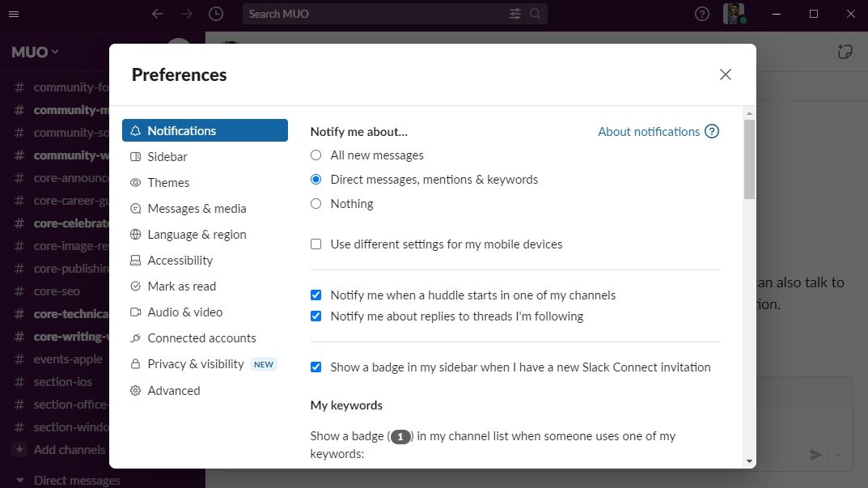Open the MUO workspace dropdown
This screenshot has width=868, height=488.
[x=33, y=51]
